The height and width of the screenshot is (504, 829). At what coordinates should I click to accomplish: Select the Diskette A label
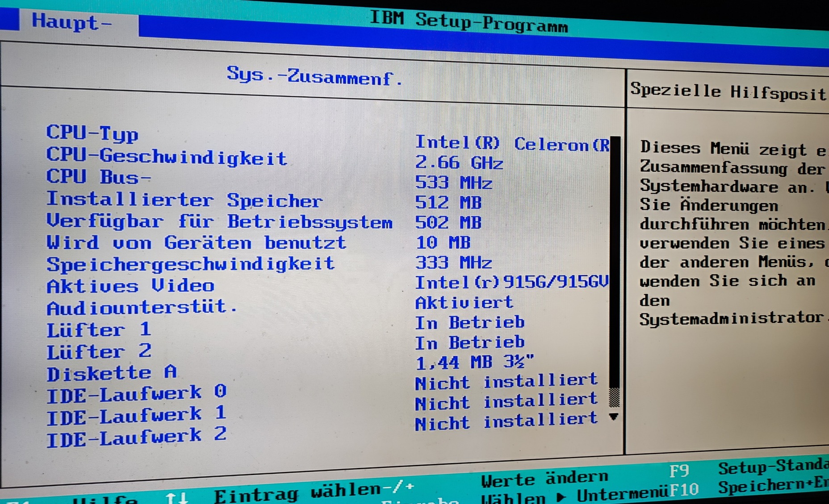[112, 373]
